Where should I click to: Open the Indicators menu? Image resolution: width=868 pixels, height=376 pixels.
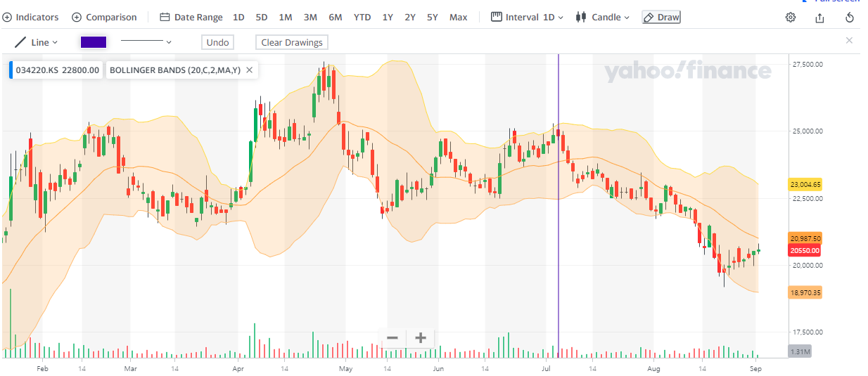click(30, 17)
